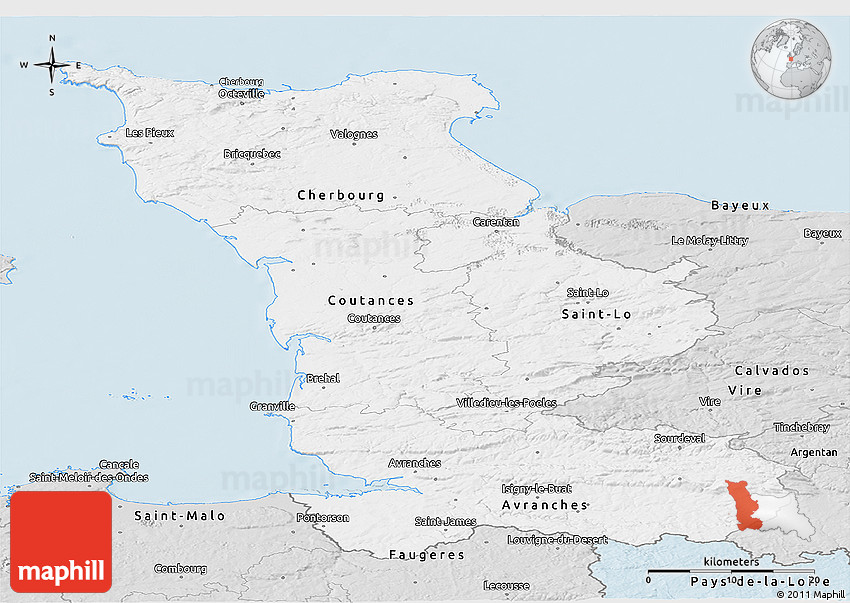The width and height of the screenshot is (850, 603).
Task: Click the red highlighted region in inset map
Action: [x=745, y=506]
